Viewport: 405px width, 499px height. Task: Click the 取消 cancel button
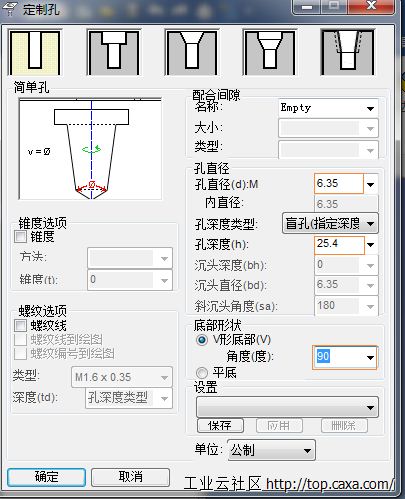130,477
